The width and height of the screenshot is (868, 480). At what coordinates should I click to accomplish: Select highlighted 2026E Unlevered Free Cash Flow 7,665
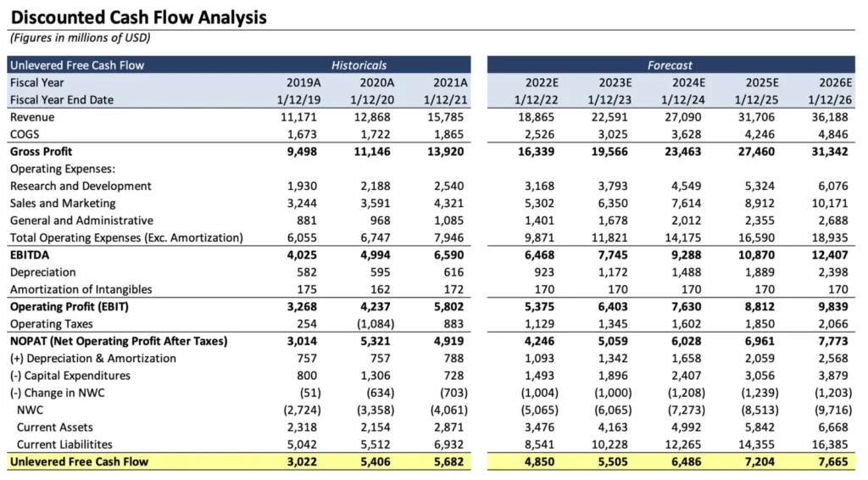(832, 461)
